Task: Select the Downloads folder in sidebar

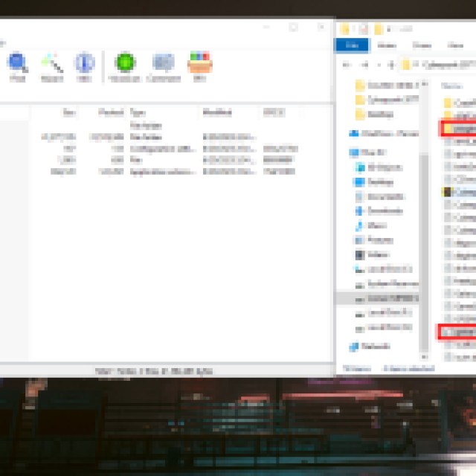Action: (382, 212)
